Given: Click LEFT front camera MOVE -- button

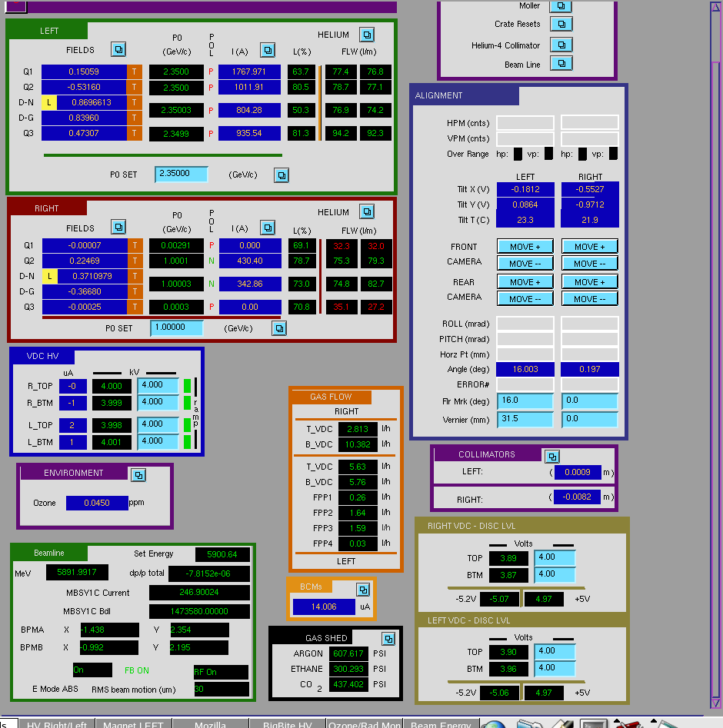Looking at the screenshot, I should pos(525,263).
